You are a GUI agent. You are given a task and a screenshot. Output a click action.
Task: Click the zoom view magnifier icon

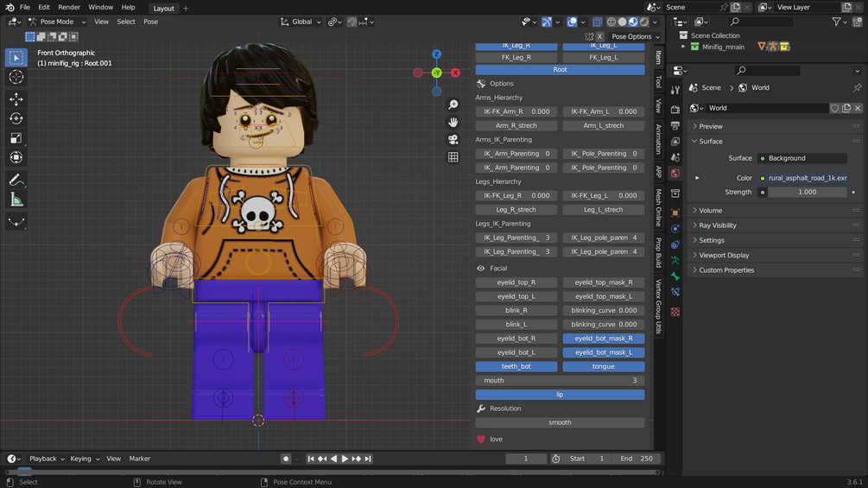[x=453, y=105]
